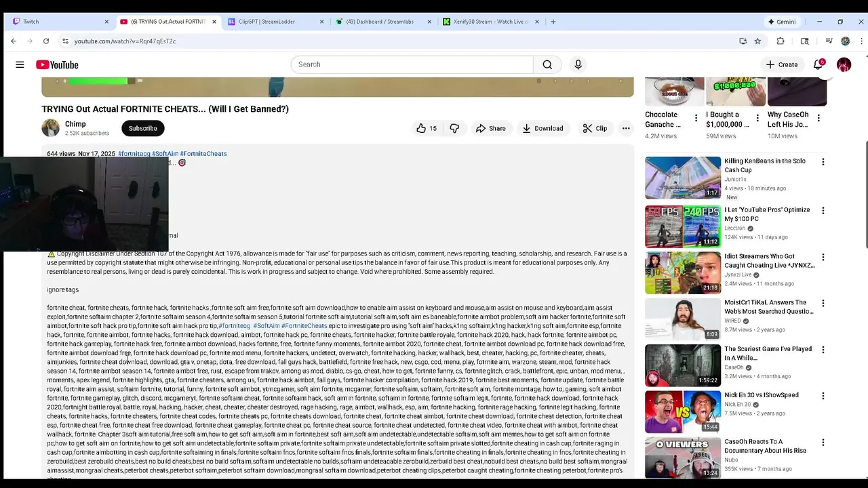Open options for Chocolate Ganache video
The height and width of the screenshot is (488, 868).
click(x=696, y=118)
